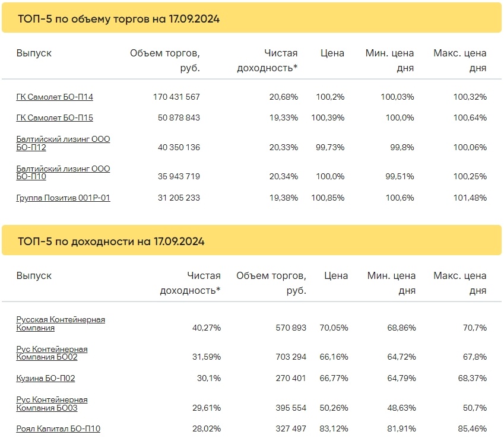The width and height of the screenshot is (504, 438).
Task: Open the Роял Капитал БО-П10 link
Action: 58,429
